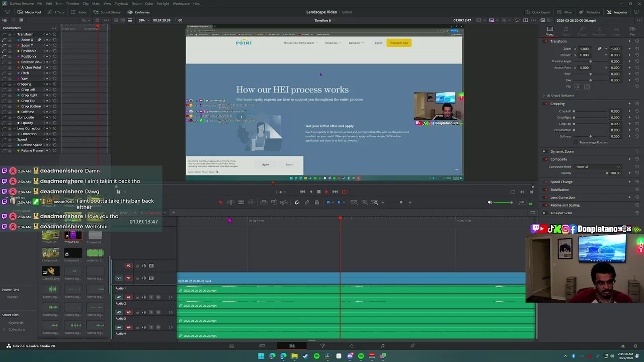Play the timeline forward
The width and height of the screenshot is (644, 362).
(327, 192)
